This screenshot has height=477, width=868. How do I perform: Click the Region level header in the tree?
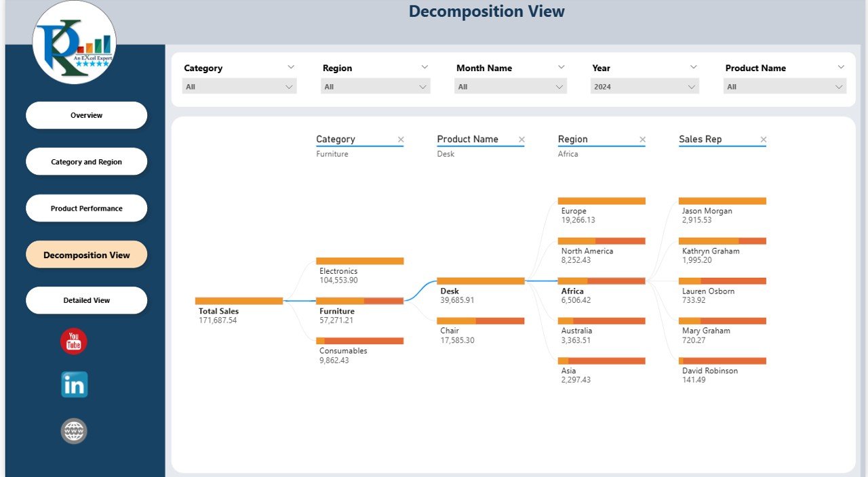coord(573,139)
